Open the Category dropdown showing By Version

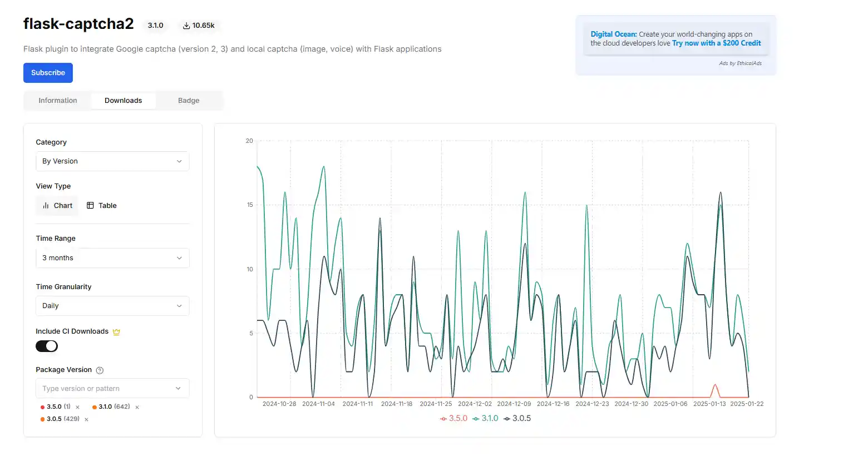[x=112, y=161]
